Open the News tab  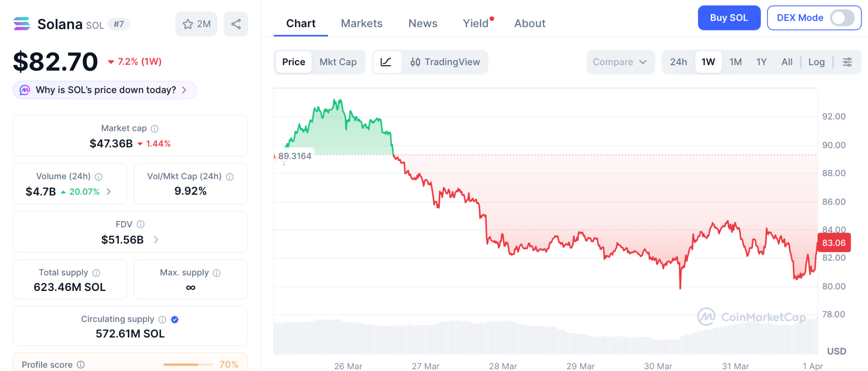point(423,23)
